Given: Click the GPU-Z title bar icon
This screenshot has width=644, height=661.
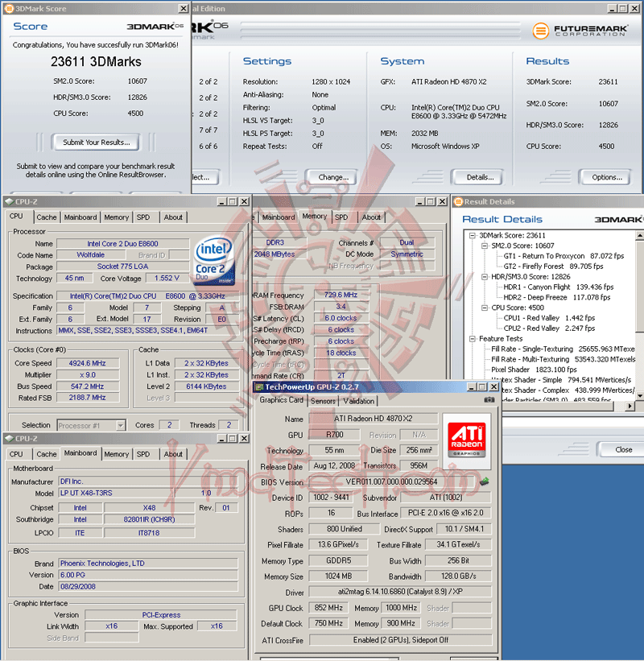Looking at the screenshot, I should click(258, 386).
